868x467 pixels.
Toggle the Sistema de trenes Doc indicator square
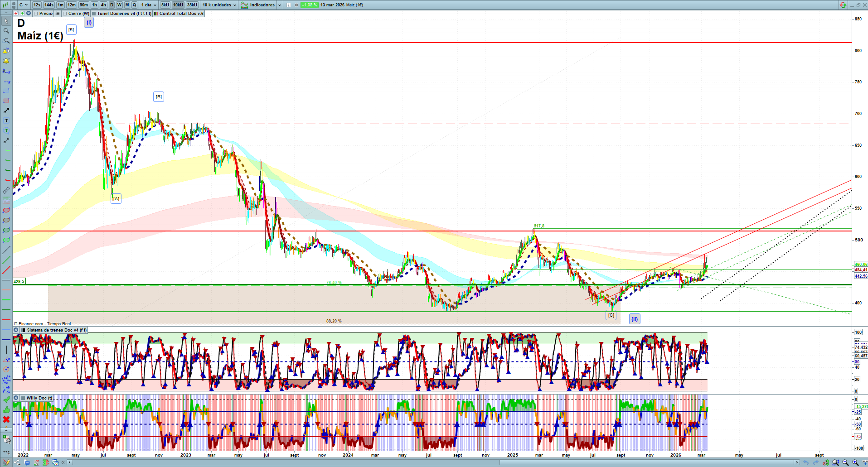coord(24,330)
